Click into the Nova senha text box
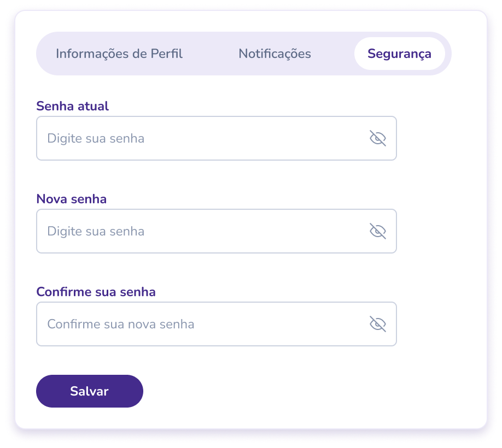 coord(202,231)
